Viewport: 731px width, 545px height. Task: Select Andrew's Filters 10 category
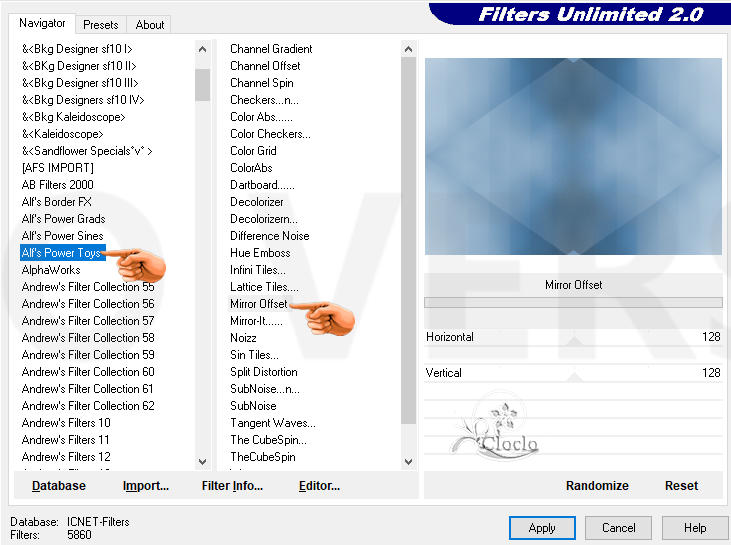tap(66, 423)
